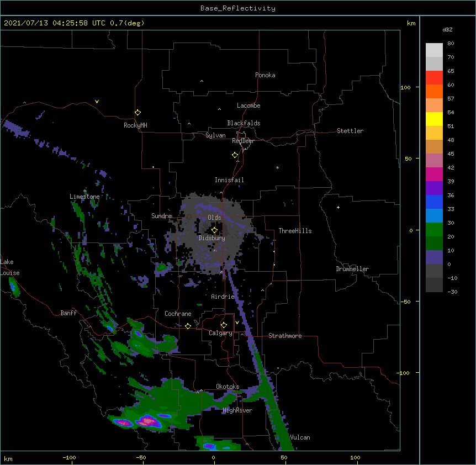Select the Airdrie label
The width and height of the screenshot is (476, 465).
click(x=223, y=297)
